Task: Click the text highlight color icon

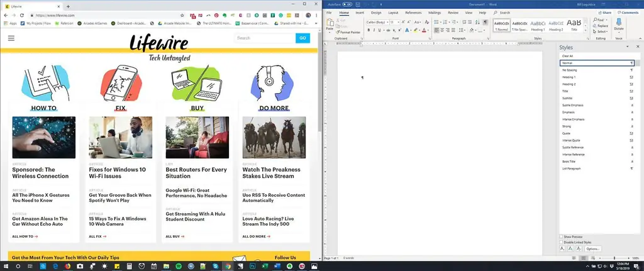Action: pyautogui.click(x=416, y=30)
